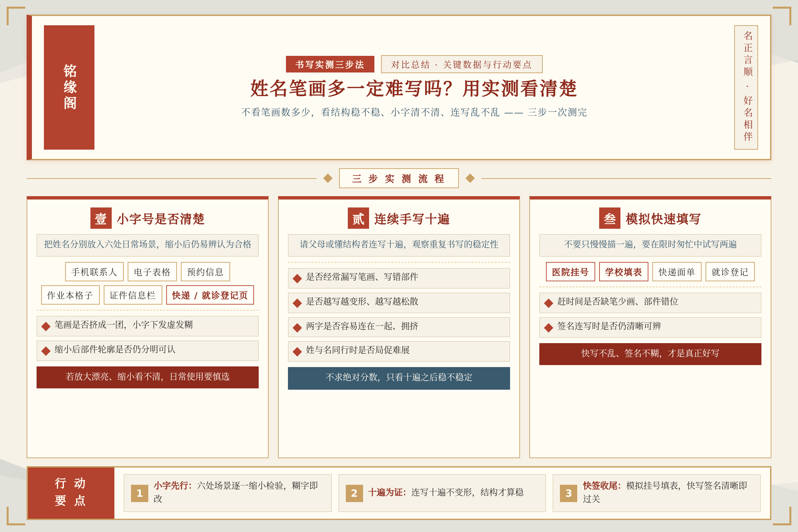
Task: Click checklist item 是否越写越变形、越写越松散
Action: (x=399, y=303)
